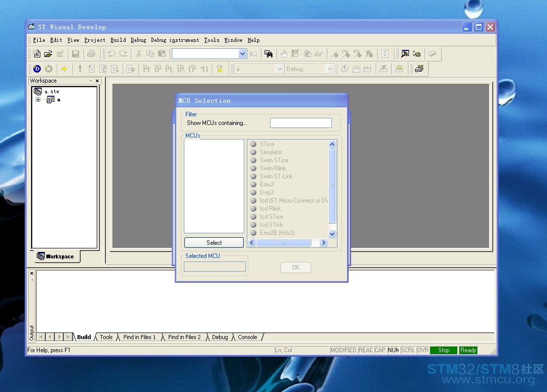Select Emu2B (Hds2) option
The image size is (547, 392).
tap(277, 233)
